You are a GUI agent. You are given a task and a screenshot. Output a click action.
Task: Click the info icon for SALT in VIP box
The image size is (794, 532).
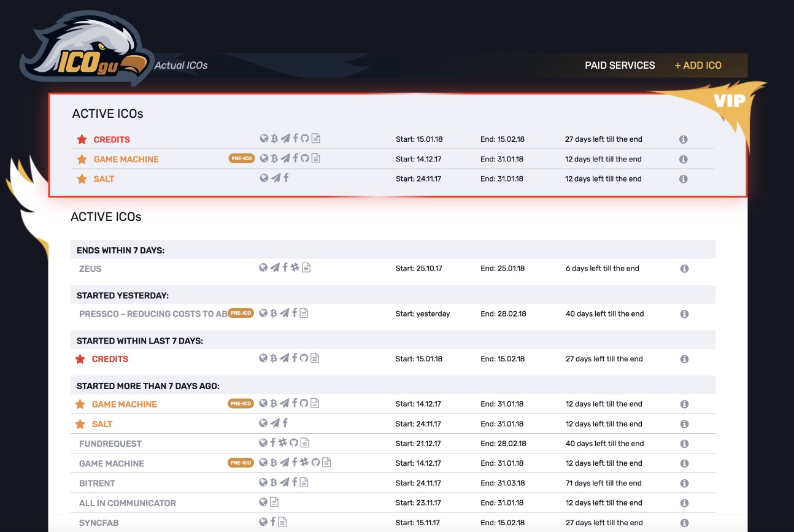683,179
